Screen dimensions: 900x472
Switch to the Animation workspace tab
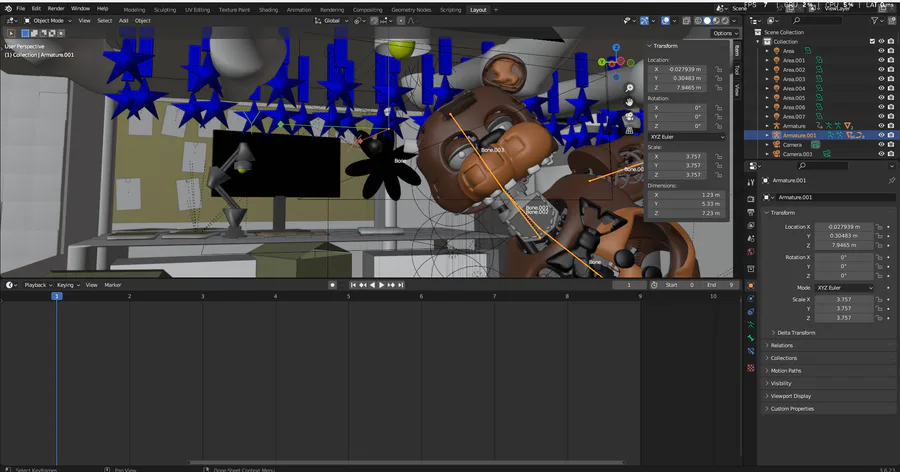(298, 10)
